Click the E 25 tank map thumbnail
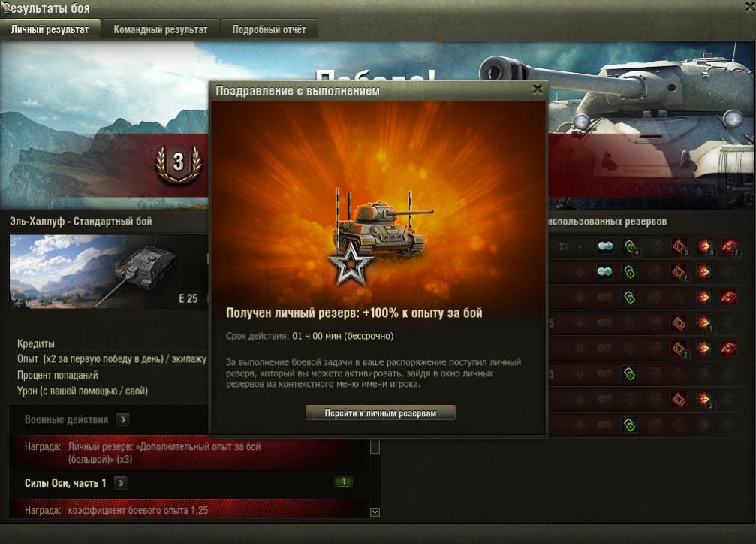 pos(108,271)
